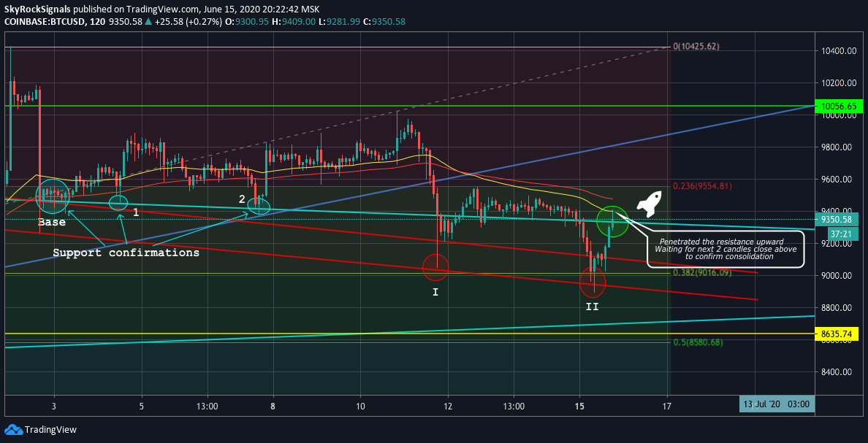868x443 pixels.
Task: Select the red circle above label I
Action: pyautogui.click(x=436, y=268)
